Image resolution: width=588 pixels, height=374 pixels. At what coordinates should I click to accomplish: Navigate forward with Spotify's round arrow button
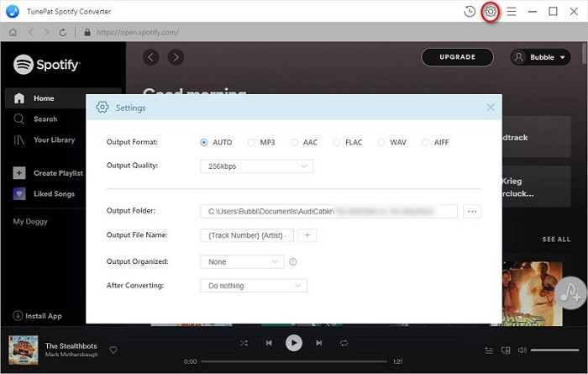pos(176,57)
